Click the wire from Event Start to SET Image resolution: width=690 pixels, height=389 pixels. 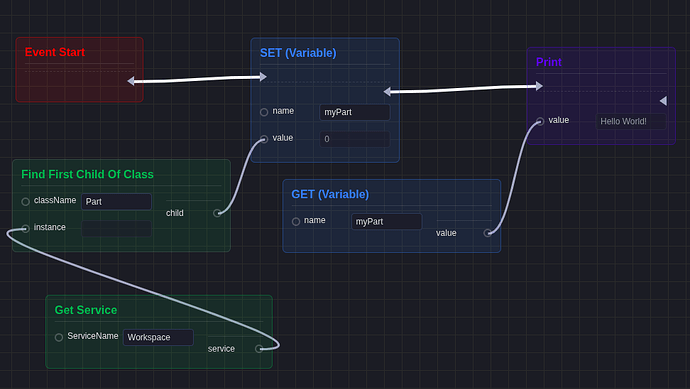point(197,79)
